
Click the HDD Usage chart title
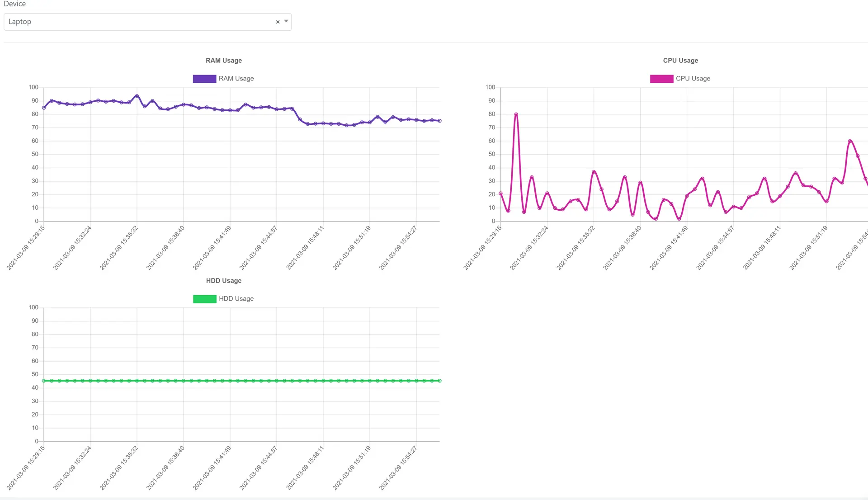pos(223,281)
